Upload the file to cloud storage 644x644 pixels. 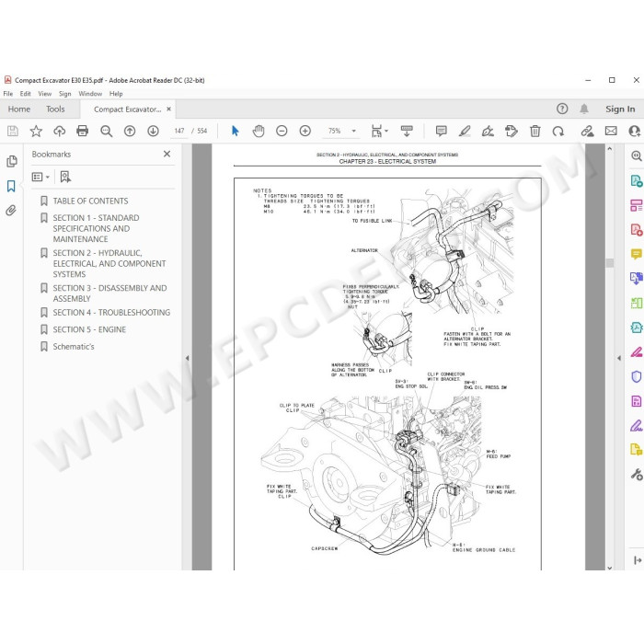pyautogui.click(x=60, y=131)
